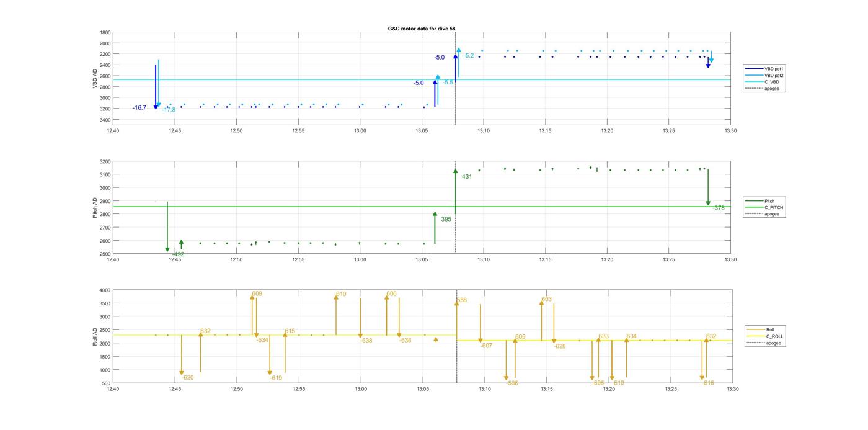Viewport: 868px width, 430px height.
Task: Select the 'VBD AD' y-axis label
Action: tap(95, 78)
